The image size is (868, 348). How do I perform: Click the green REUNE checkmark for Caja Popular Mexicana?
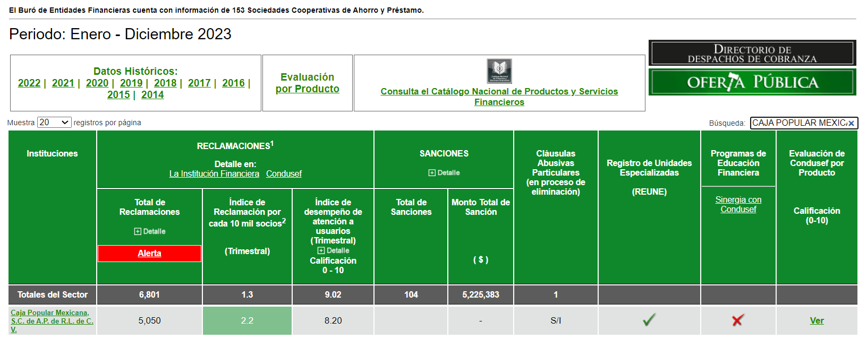(649, 320)
